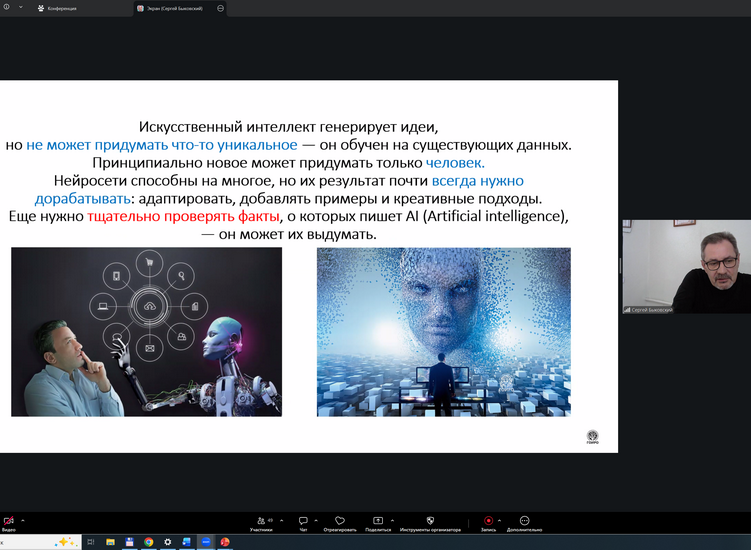
Task: Open Chrome from the Windows taskbar
Action: pos(148,541)
